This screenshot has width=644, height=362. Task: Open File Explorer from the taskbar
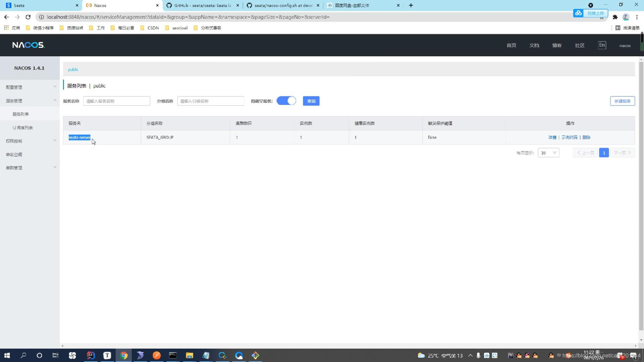189,355
